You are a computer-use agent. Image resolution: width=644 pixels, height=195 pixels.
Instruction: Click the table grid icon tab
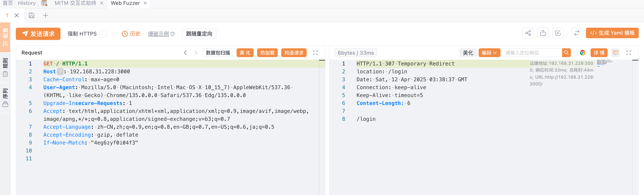click(x=44, y=3)
